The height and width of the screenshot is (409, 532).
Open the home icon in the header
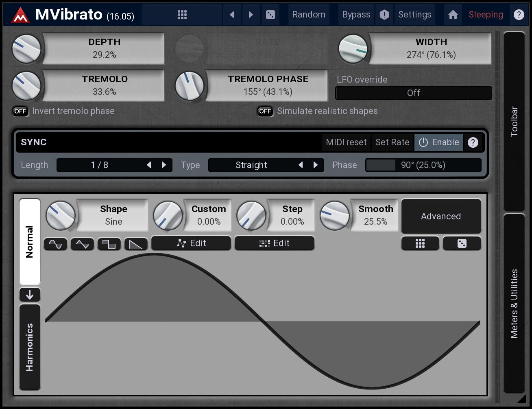click(453, 15)
